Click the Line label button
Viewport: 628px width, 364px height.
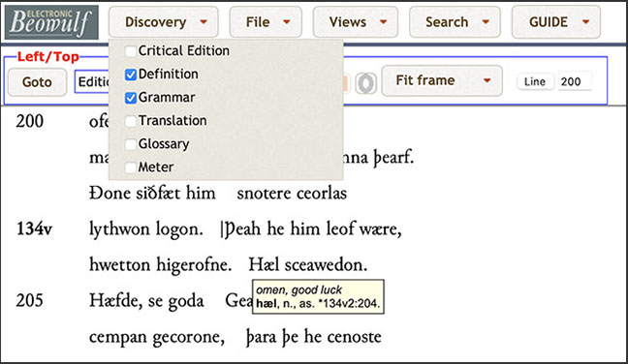click(x=535, y=81)
